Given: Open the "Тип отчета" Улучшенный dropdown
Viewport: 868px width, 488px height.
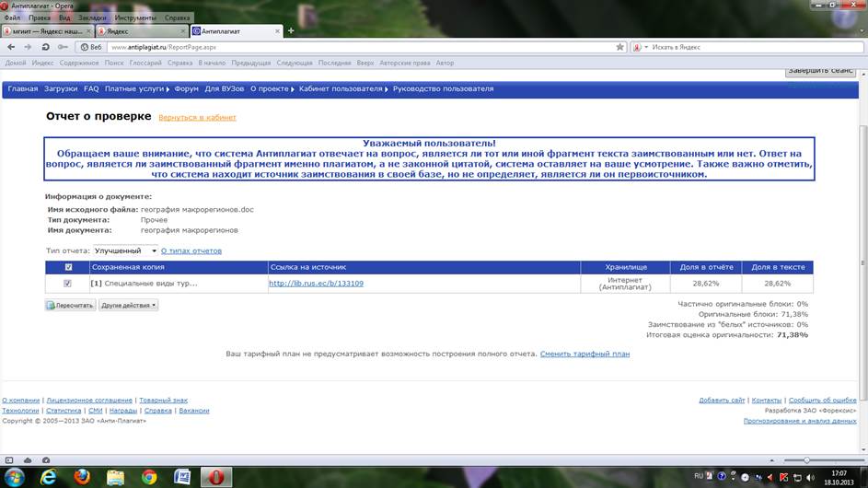Looking at the screenshot, I should [x=125, y=250].
